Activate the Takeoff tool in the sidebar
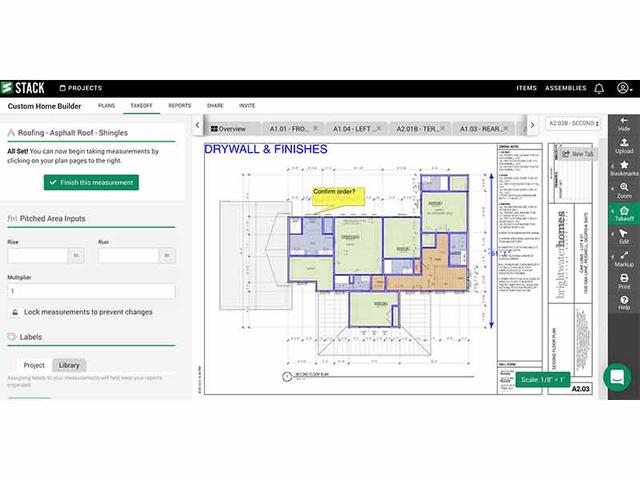Screen dimensions: 640x480 click(x=623, y=215)
